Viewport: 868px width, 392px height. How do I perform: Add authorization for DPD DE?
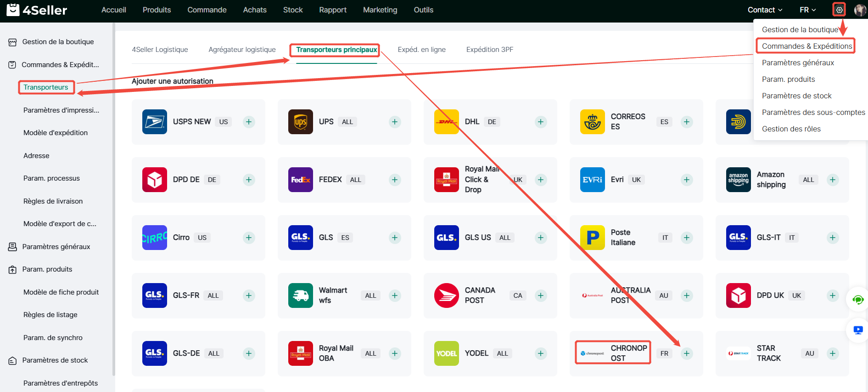pos(249,180)
